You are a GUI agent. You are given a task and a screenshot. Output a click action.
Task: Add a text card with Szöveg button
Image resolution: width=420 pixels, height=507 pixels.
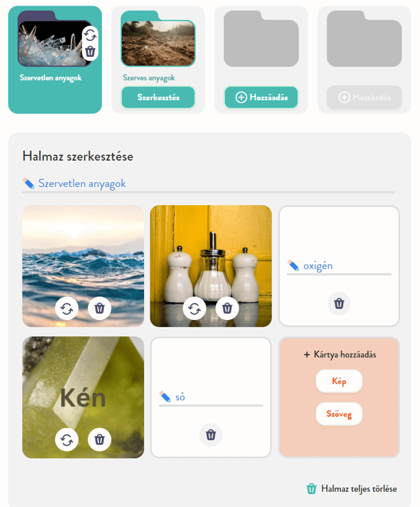click(x=339, y=414)
